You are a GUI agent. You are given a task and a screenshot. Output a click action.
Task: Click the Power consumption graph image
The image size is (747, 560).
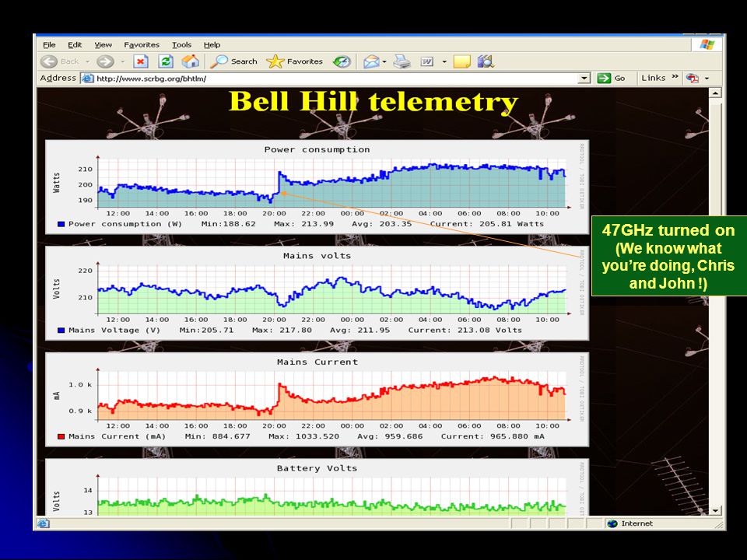(317, 187)
